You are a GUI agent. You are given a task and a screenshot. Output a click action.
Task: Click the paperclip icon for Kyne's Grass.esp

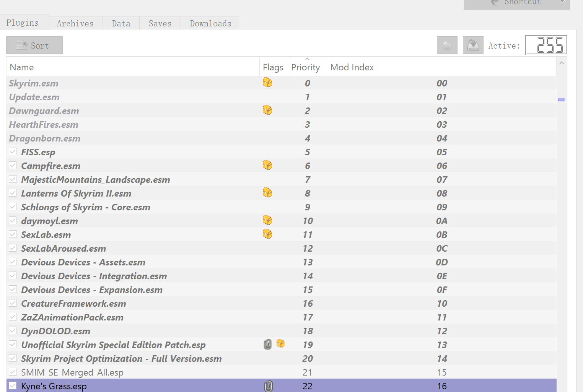coord(269,386)
